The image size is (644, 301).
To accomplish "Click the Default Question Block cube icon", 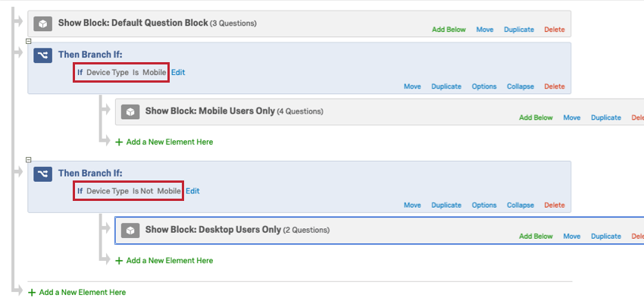I will 42,24.
